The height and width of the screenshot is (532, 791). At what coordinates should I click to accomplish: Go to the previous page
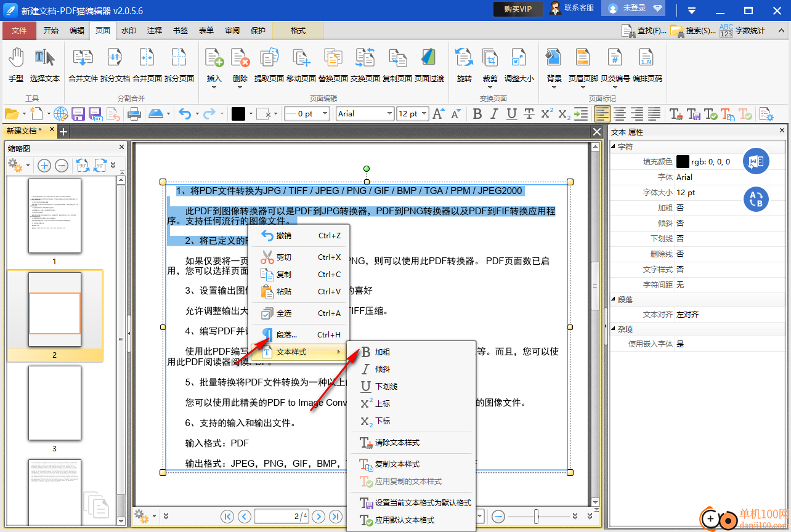245,516
